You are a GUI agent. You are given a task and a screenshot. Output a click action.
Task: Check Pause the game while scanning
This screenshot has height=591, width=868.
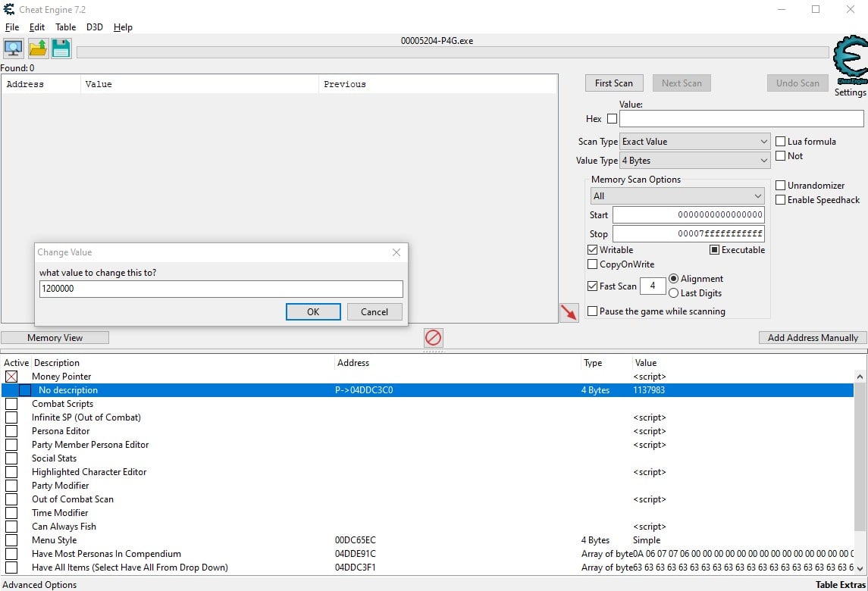pos(592,311)
